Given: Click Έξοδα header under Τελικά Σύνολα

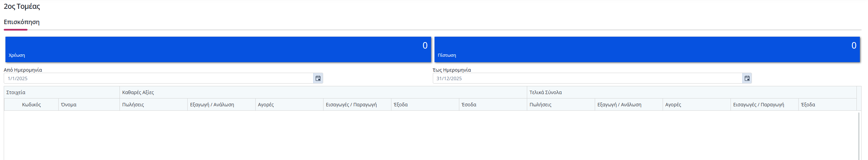Looking at the screenshot, I should point(827,105).
